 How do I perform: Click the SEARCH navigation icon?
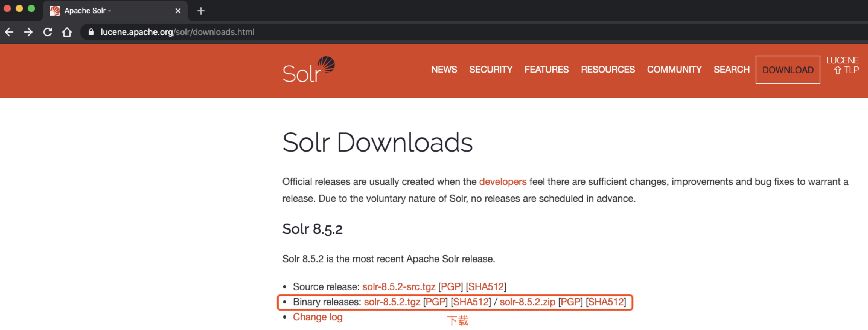(732, 70)
